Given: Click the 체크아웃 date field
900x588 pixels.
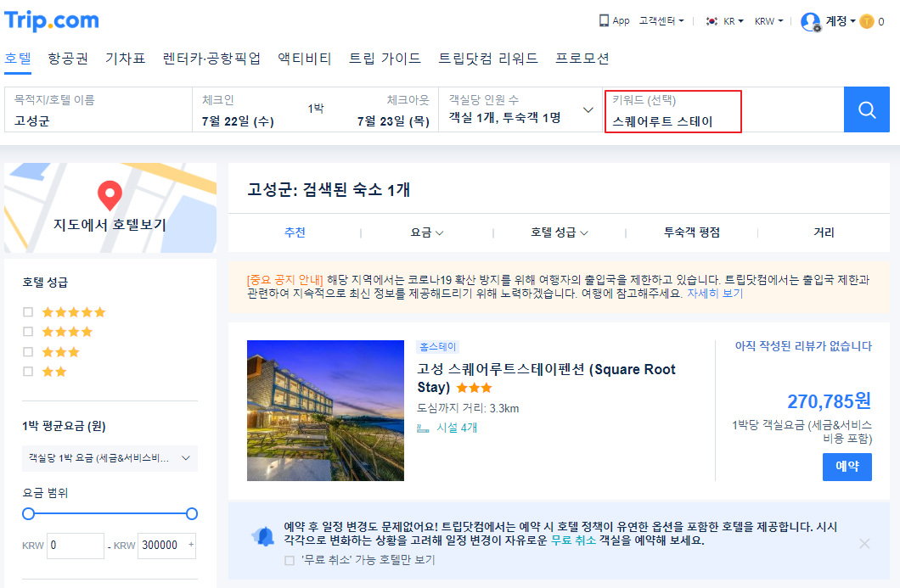Looking at the screenshot, I should click(393, 109).
